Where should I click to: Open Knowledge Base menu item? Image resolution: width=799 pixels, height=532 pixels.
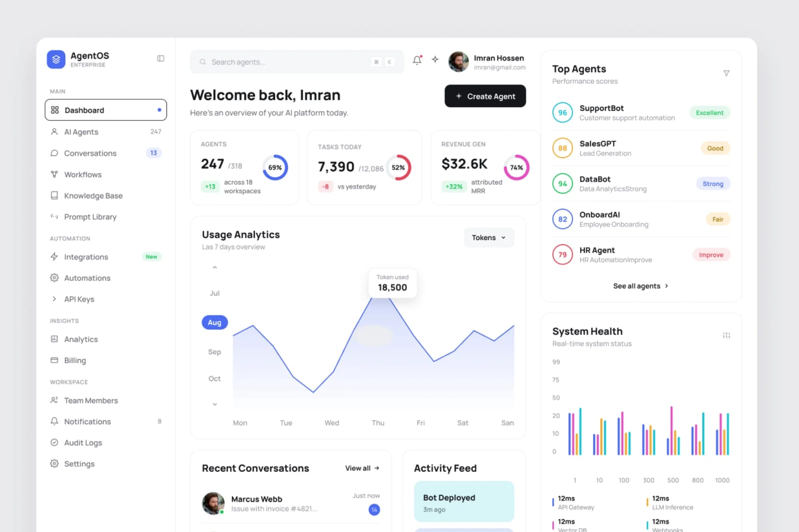click(106, 196)
